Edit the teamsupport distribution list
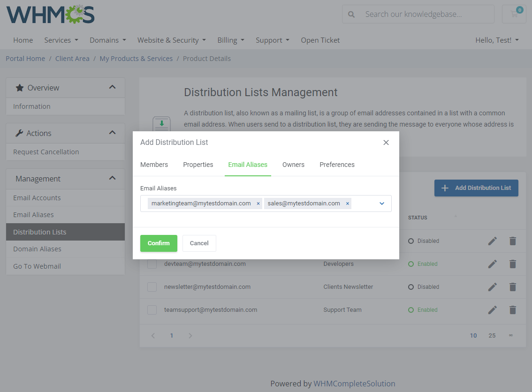This screenshot has height=392, width=532. pos(492,310)
